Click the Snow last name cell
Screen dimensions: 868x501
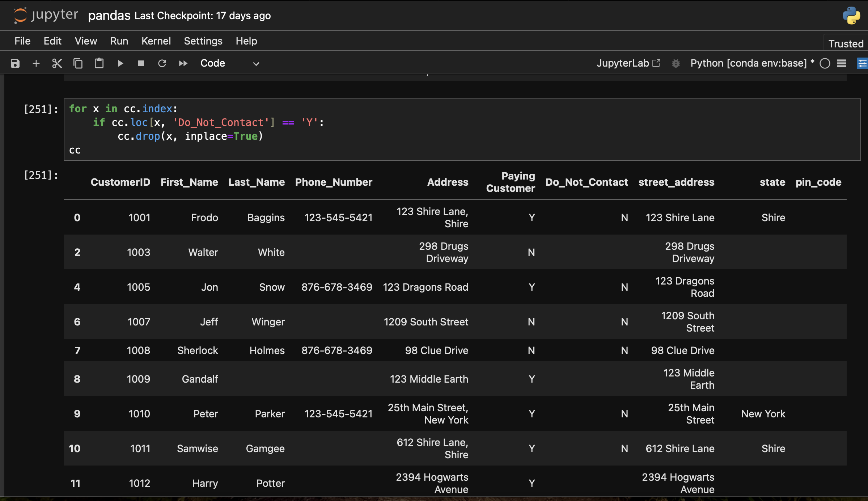(x=272, y=287)
